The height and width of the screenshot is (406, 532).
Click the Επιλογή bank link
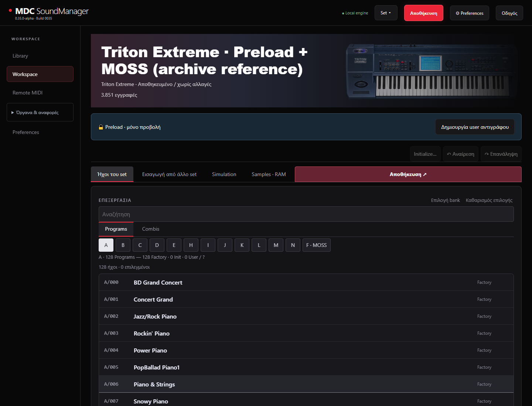coord(445,200)
